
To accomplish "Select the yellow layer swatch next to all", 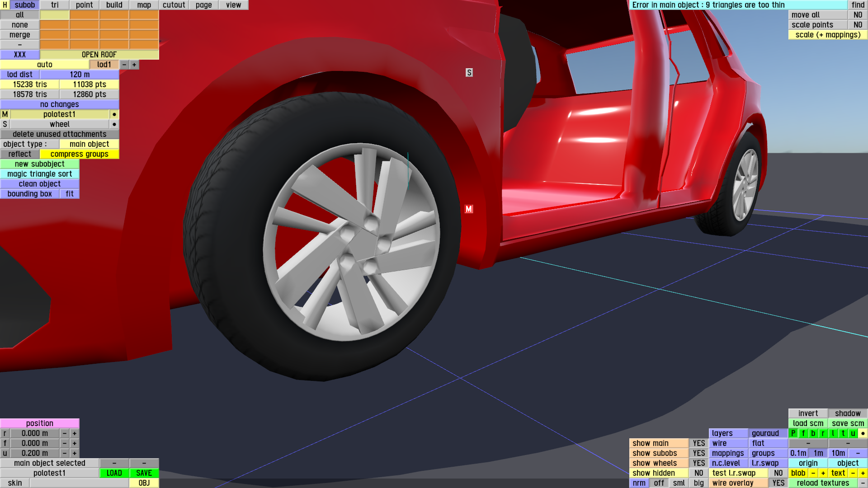I will 55,15.
